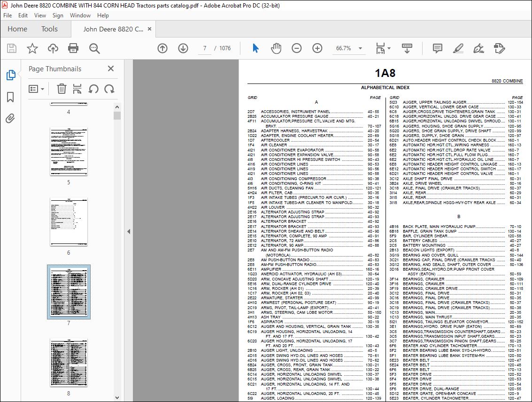Collapse the navigation pane arrow
This screenshot has height=402, width=532.
[129, 232]
